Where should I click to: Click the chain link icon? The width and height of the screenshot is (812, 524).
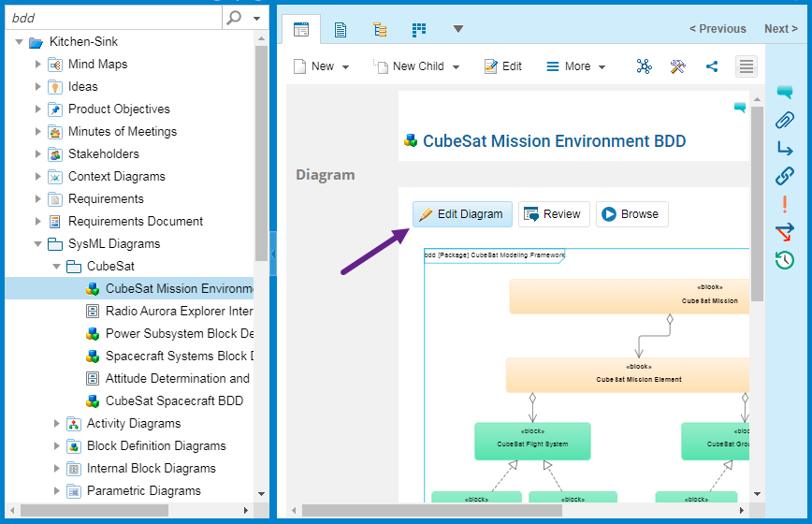pyautogui.click(x=785, y=176)
